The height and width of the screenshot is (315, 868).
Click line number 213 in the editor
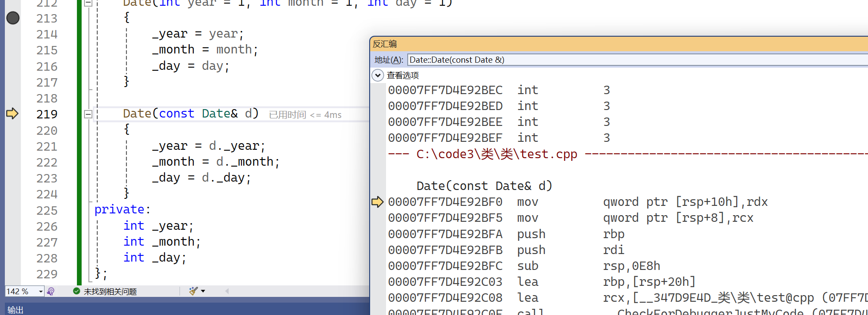[x=47, y=19]
